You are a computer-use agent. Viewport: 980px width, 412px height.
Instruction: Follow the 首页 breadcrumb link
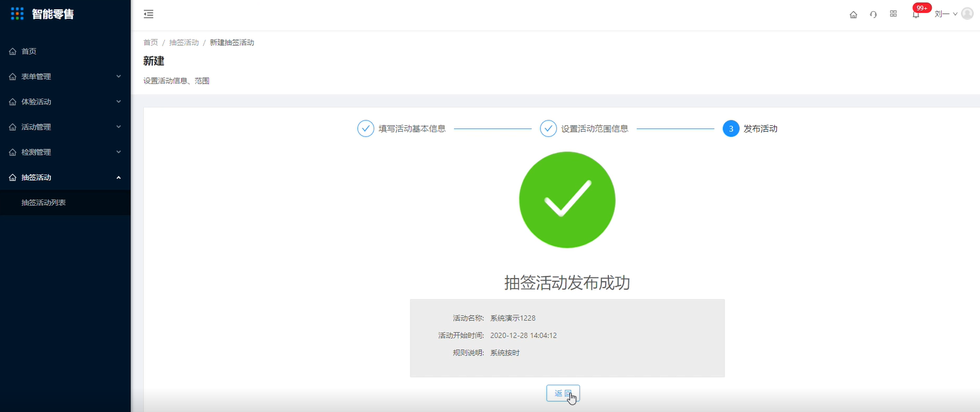[x=151, y=43]
